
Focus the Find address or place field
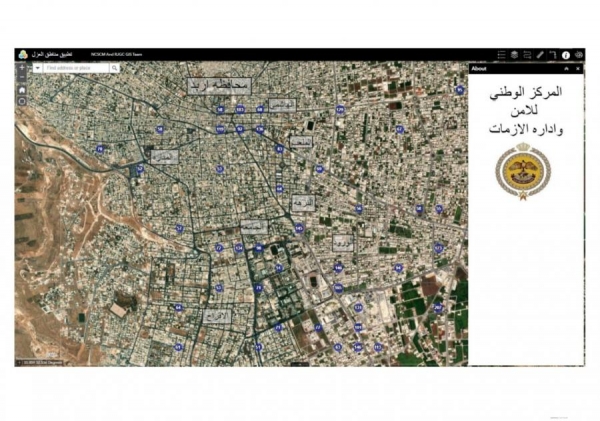click(76, 68)
